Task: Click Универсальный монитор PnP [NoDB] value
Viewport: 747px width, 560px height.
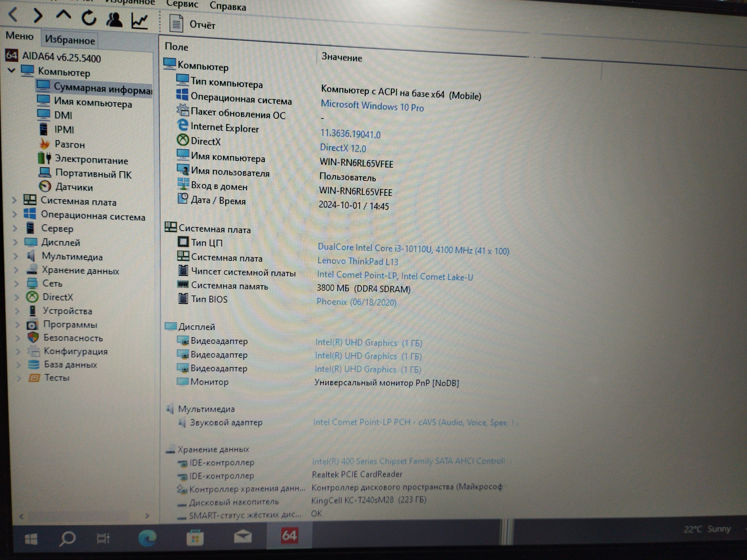Action: (387, 383)
